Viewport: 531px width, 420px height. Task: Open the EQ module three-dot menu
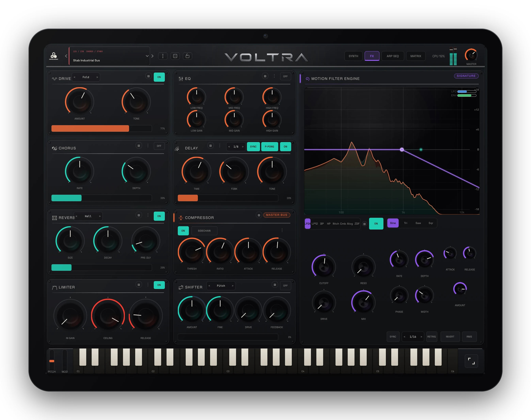tap(274, 76)
